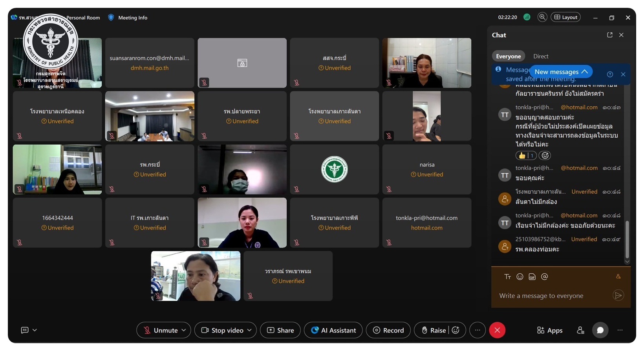
Task: Open closed captions dropdown arrow
Action: (x=35, y=330)
